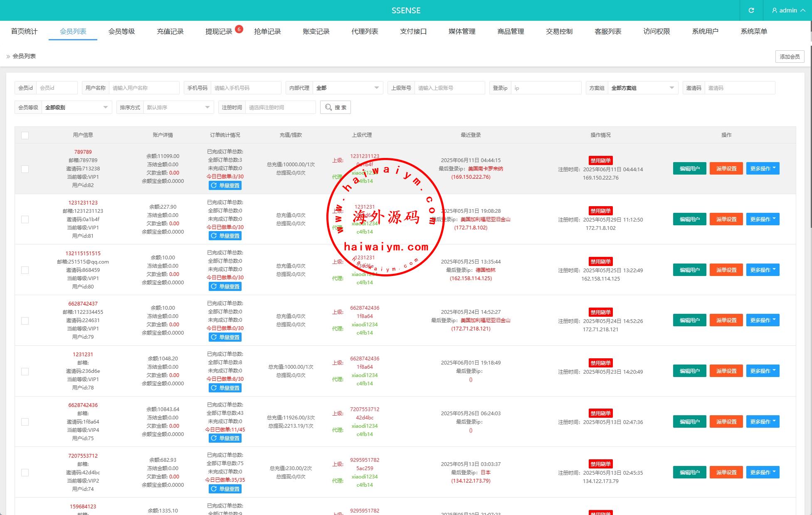Expand the 会员等级 level dropdown
The image size is (812, 515).
coord(76,107)
